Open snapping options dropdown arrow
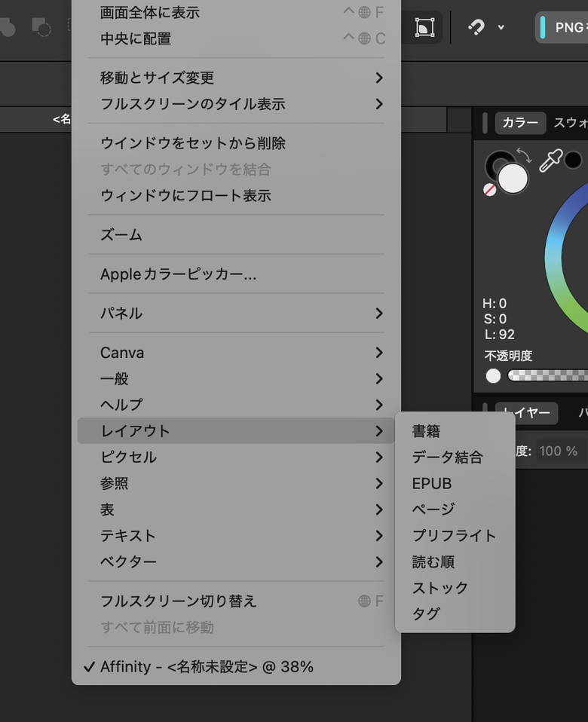 pos(501,28)
